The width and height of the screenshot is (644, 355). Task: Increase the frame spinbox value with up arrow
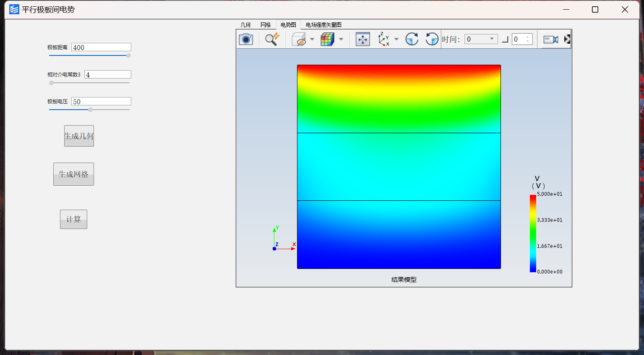point(528,37)
